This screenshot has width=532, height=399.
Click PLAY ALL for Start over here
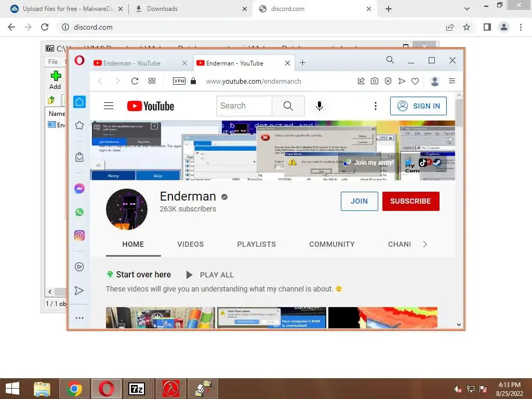(210, 275)
